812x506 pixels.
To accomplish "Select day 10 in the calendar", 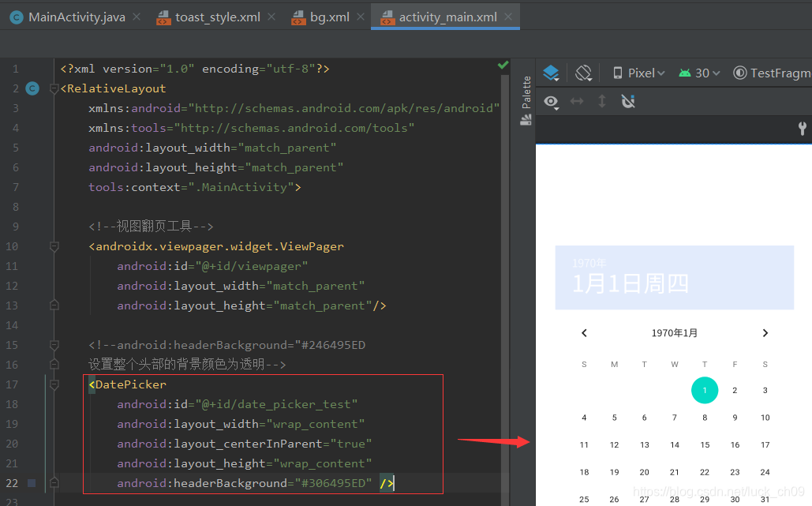I will pos(765,418).
